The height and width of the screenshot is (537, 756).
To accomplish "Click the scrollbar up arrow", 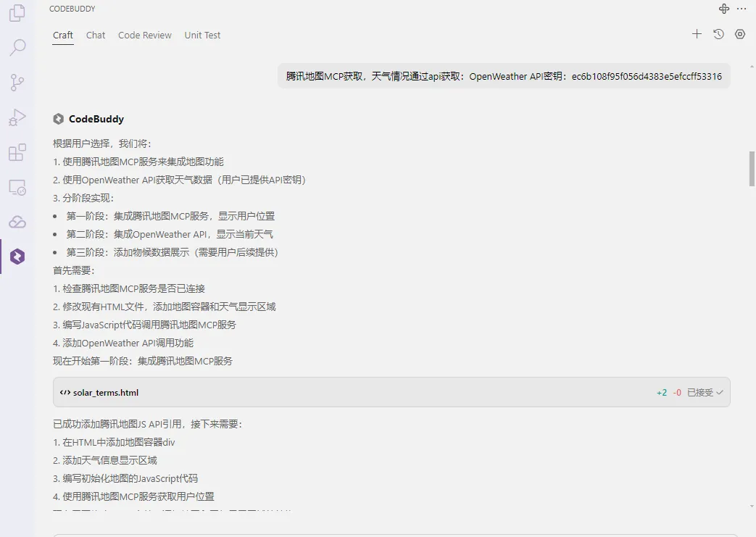I will point(752,66).
